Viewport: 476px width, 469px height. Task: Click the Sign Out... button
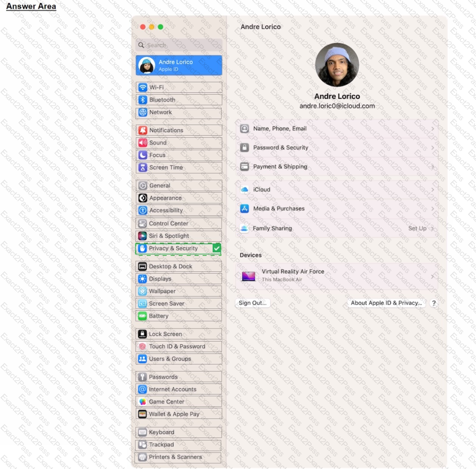[x=253, y=303]
